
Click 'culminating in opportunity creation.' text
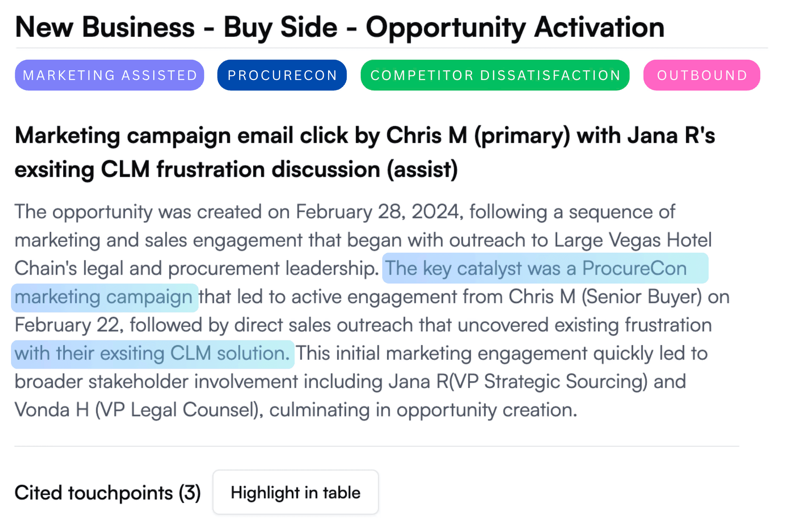(x=423, y=410)
